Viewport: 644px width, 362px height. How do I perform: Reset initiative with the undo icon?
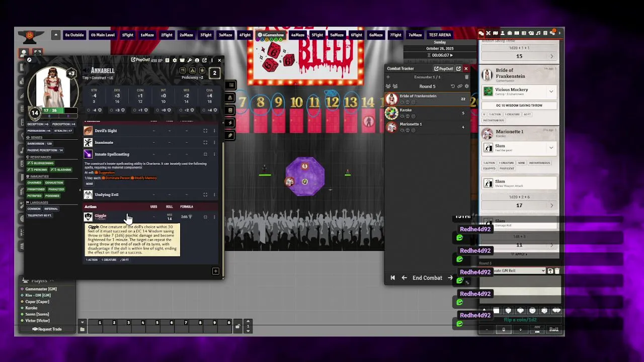[453, 86]
